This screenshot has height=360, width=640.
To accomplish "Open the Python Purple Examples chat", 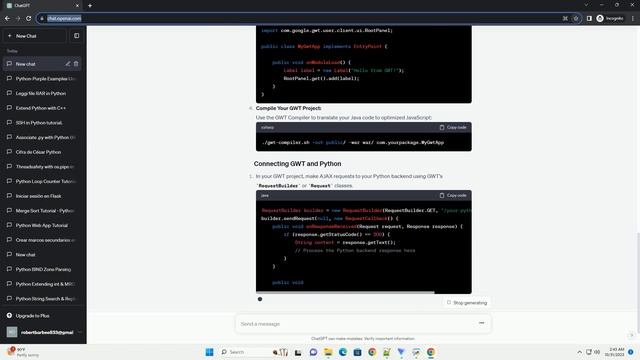I will [x=42, y=78].
